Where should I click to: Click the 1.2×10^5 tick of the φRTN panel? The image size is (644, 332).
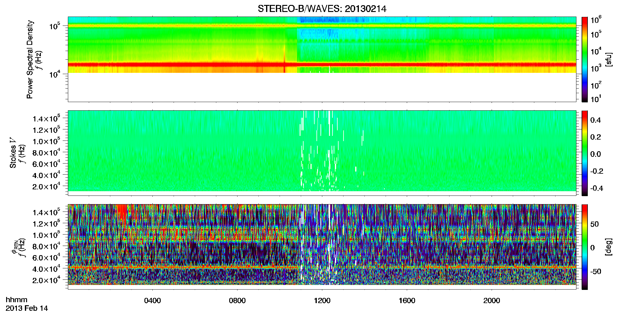point(46,223)
